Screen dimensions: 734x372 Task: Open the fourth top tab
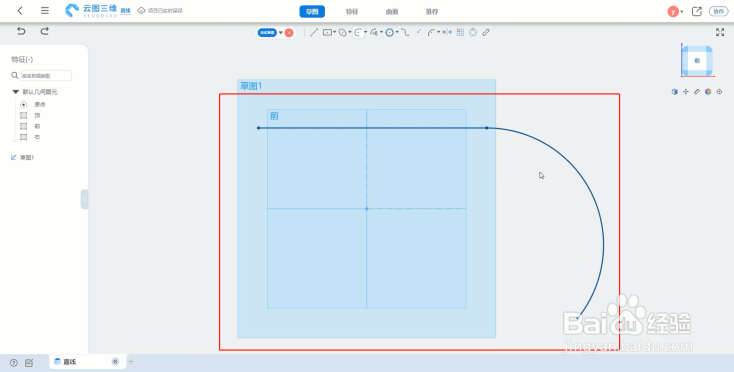pos(432,12)
